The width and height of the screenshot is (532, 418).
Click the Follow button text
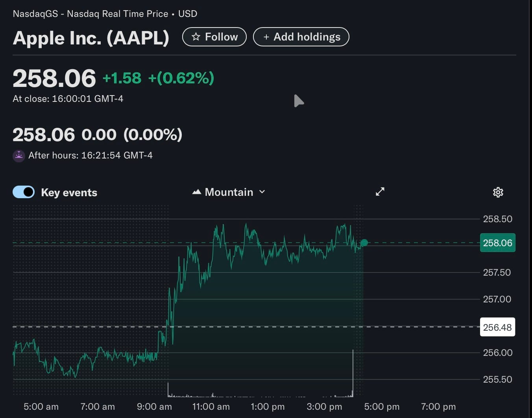pos(221,37)
